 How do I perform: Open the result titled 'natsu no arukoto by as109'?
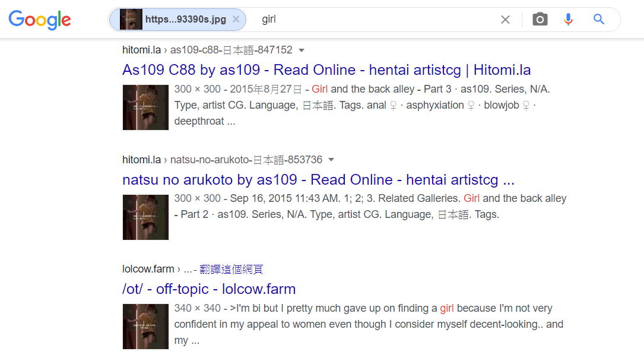coord(318,179)
